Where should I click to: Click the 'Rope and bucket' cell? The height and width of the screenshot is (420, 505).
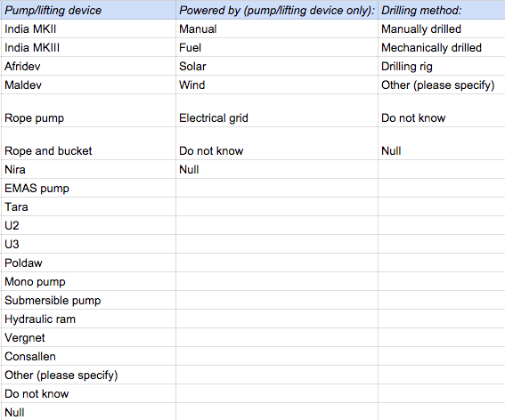(x=88, y=143)
